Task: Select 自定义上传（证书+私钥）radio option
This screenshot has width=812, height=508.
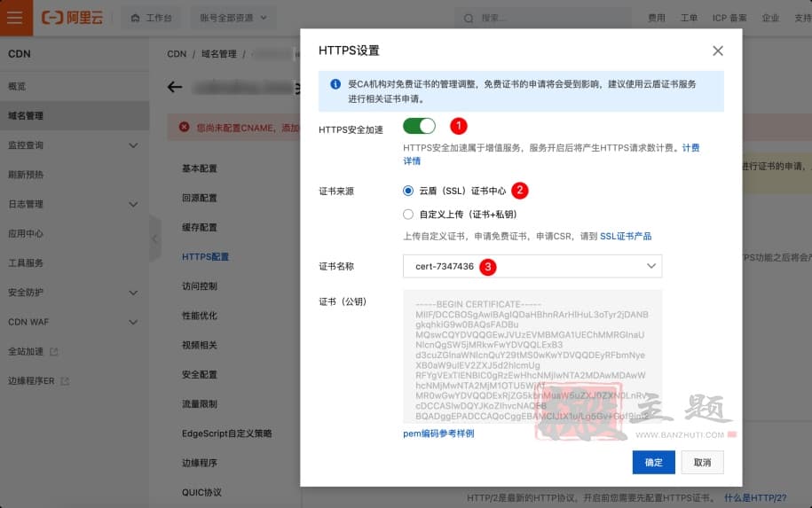Action: click(x=408, y=215)
